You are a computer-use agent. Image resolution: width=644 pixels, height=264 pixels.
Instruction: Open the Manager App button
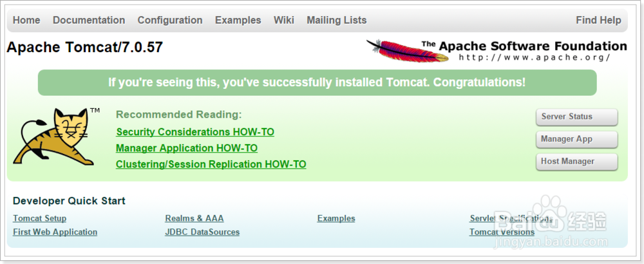click(x=576, y=139)
